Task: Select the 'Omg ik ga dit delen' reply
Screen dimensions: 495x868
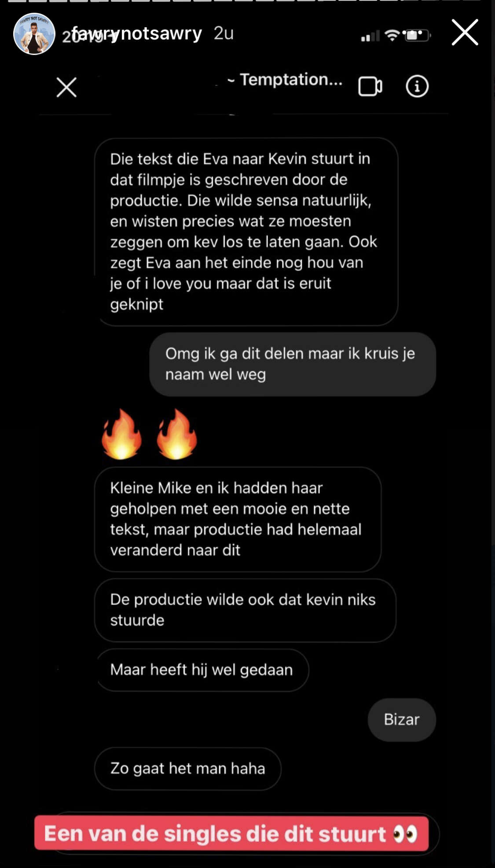Action: [x=293, y=364]
